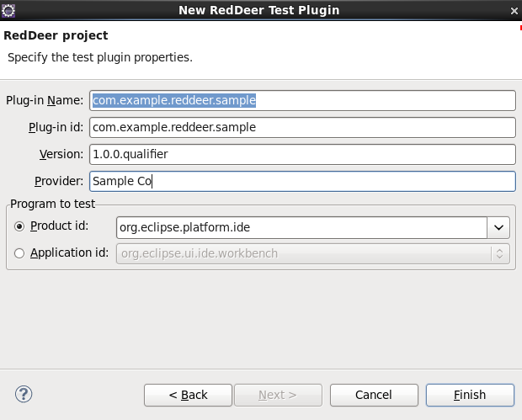Click into the Version field
The height and width of the screenshot is (420, 522).
click(301, 154)
